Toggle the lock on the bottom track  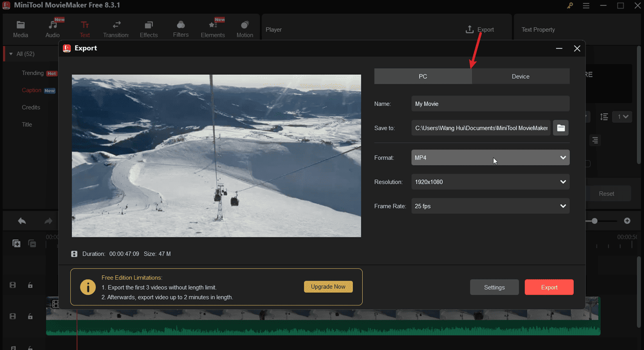pyautogui.click(x=30, y=348)
